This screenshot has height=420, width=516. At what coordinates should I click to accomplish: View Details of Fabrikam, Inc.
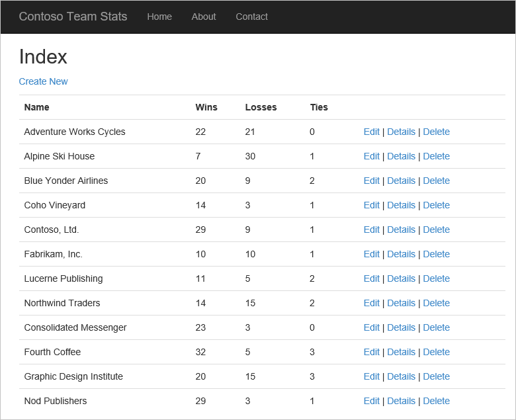401,254
